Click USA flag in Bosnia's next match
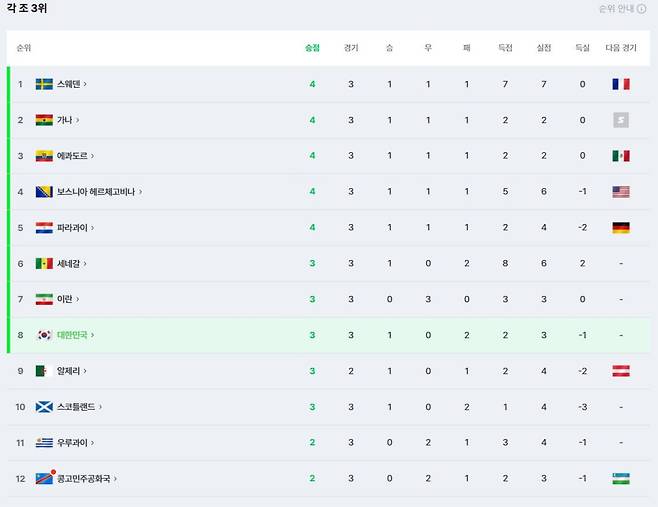The width and height of the screenshot is (658, 507). click(621, 192)
